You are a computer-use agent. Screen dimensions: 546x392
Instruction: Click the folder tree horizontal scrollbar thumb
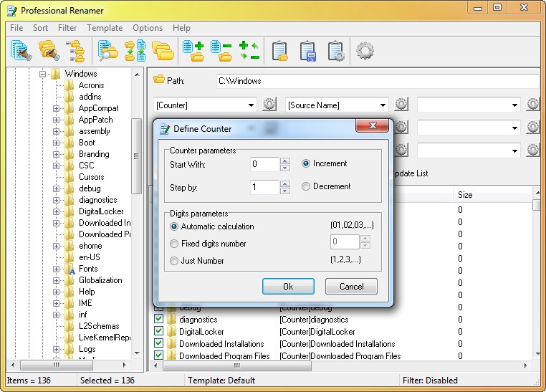click(x=57, y=365)
